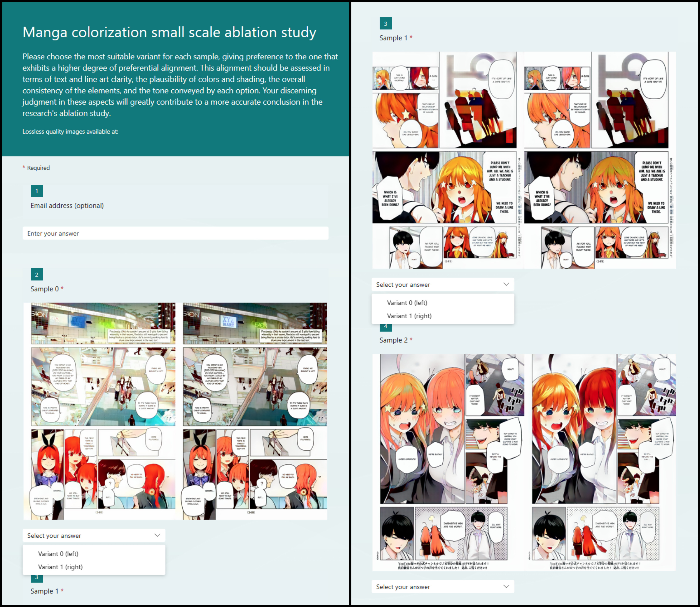
Task: Select Variant 1 (right) for Sample 0
Action: 60,567
